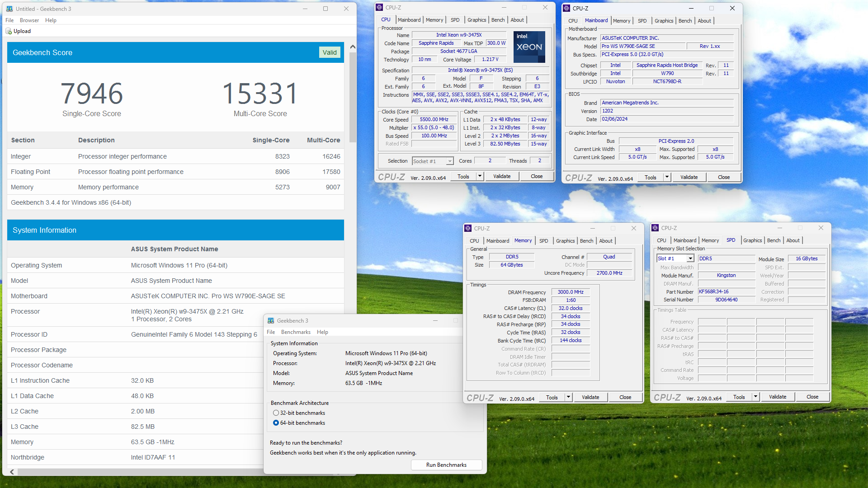
Task: Switch to Memory tab in CPU-Z CPU window
Action: pyautogui.click(x=434, y=20)
